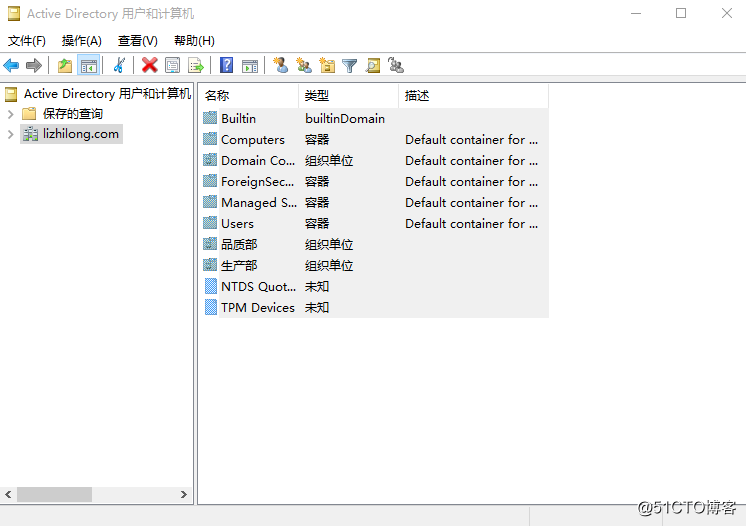Click the filter funnel icon
Screen dimensions: 746x526
[x=350, y=65]
